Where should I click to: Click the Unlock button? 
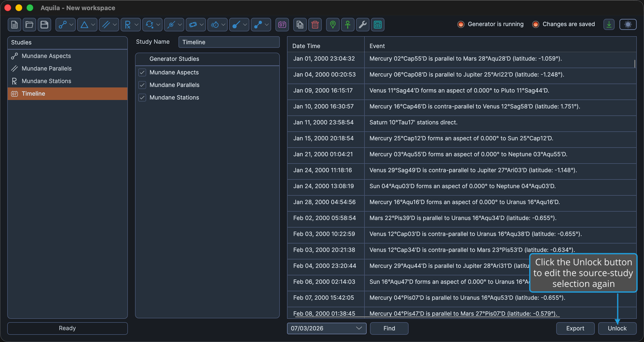tap(617, 328)
